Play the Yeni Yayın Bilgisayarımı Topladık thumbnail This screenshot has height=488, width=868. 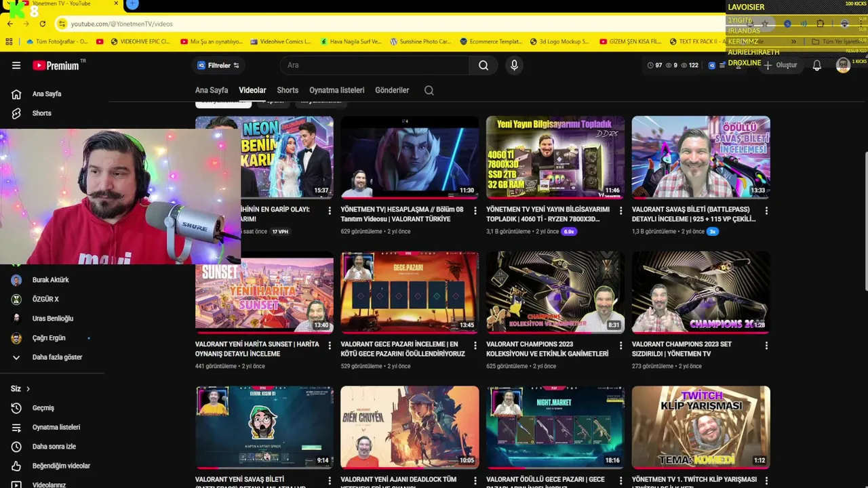[555, 157]
